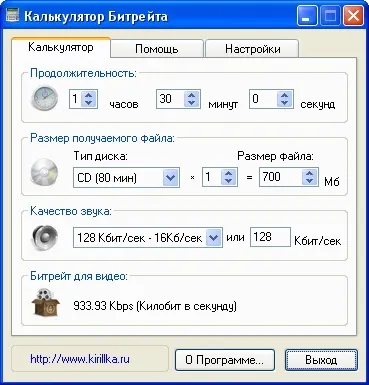Open the Настройки tab
369x385 pixels.
[x=252, y=49]
